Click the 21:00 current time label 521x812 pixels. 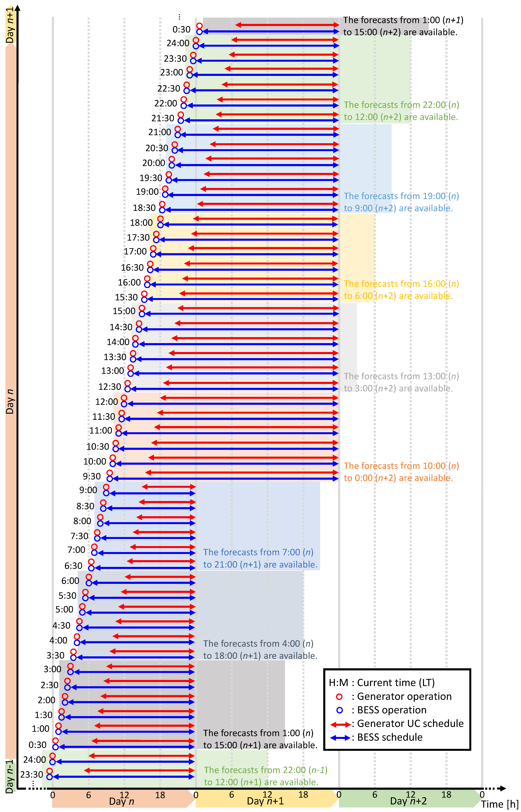click(x=160, y=132)
